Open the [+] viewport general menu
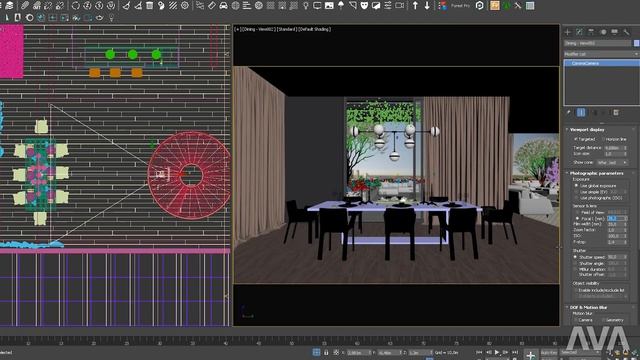 [237, 29]
